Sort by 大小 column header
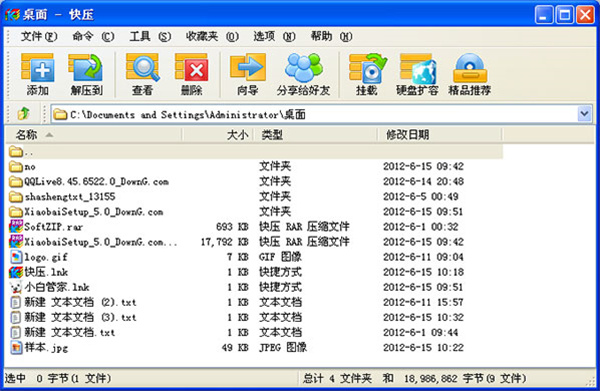The height and width of the screenshot is (391, 600). (x=217, y=135)
